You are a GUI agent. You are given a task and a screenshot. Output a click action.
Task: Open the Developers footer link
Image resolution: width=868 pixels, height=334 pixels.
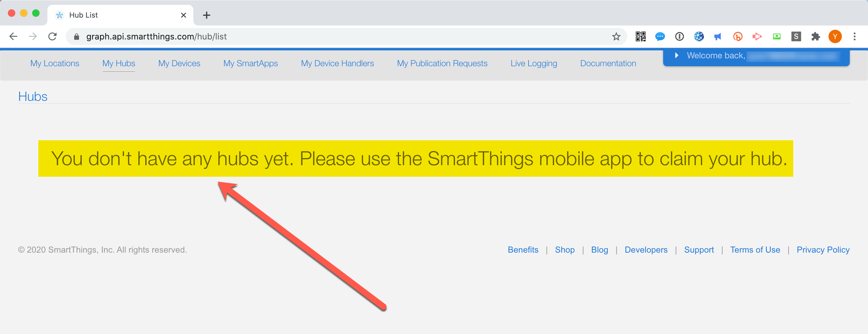coord(646,250)
